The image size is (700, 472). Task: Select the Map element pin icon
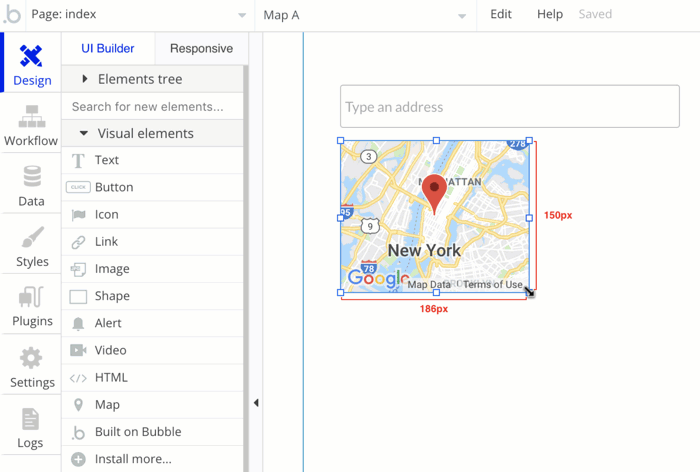tap(78, 405)
